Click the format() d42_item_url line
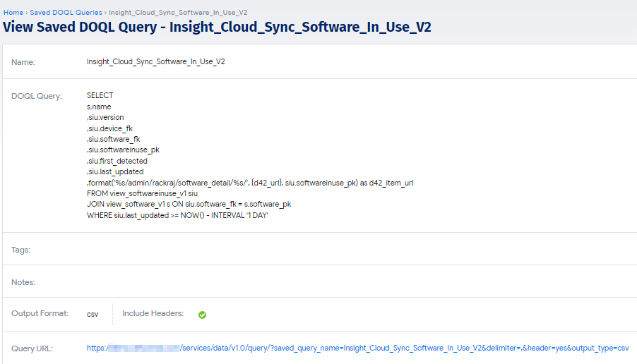The width and height of the screenshot is (637, 364). point(249,183)
